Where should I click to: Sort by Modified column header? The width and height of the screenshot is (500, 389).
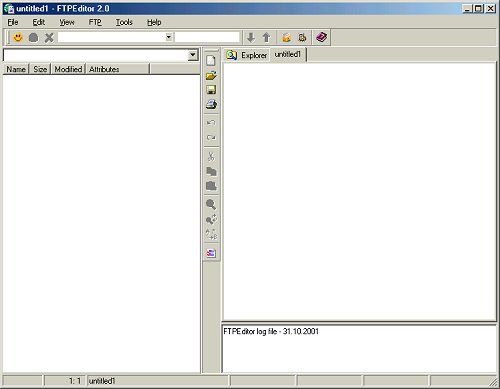pyautogui.click(x=68, y=69)
